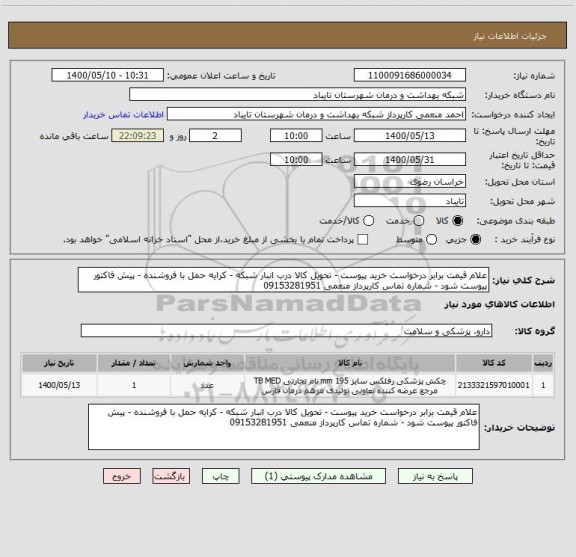
Task: Click the quantity cell showing 1
Action: 134,385
